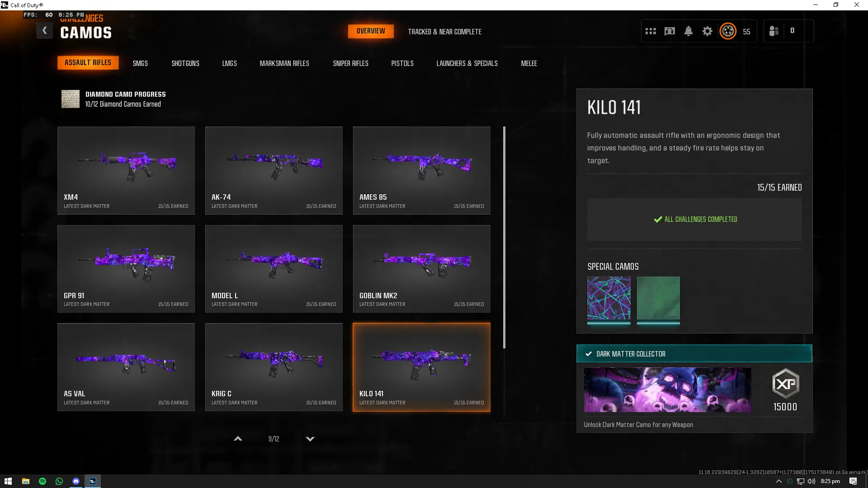This screenshot has height=488, width=868.
Task: Open the grid menu icon in header
Action: coord(651,31)
